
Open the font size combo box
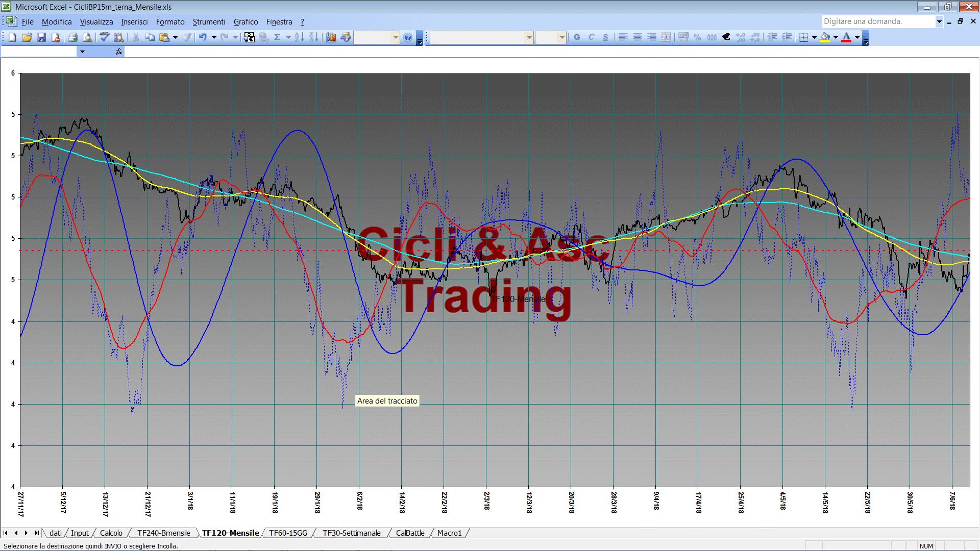[x=551, y=37]
